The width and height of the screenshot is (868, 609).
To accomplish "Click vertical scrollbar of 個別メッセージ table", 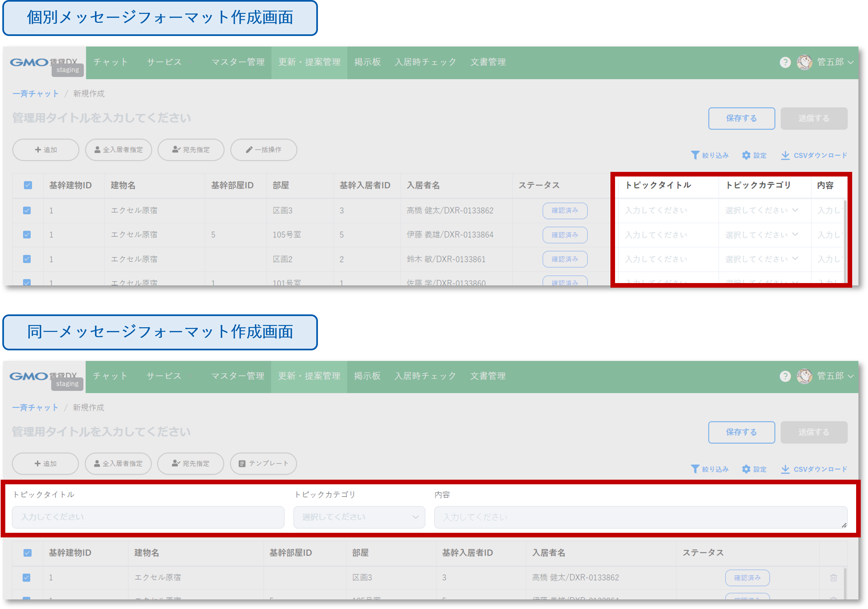I will click(x=845, y=241).
